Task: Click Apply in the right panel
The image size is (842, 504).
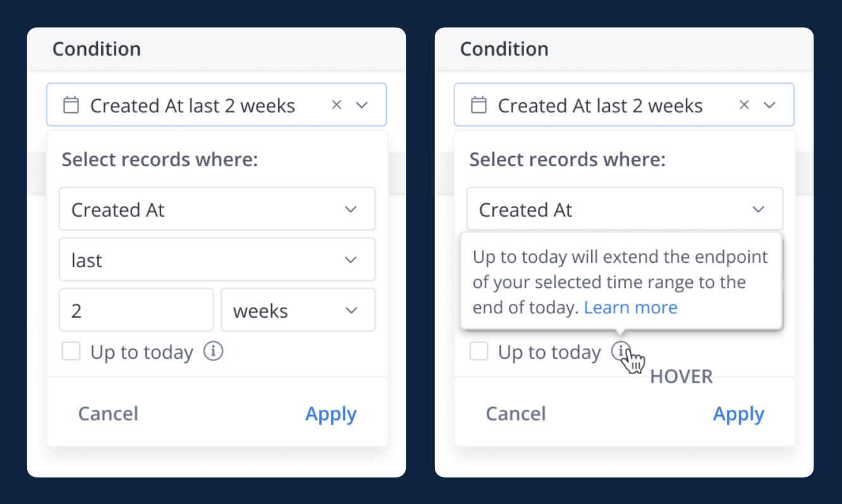Action: point(739,414)
